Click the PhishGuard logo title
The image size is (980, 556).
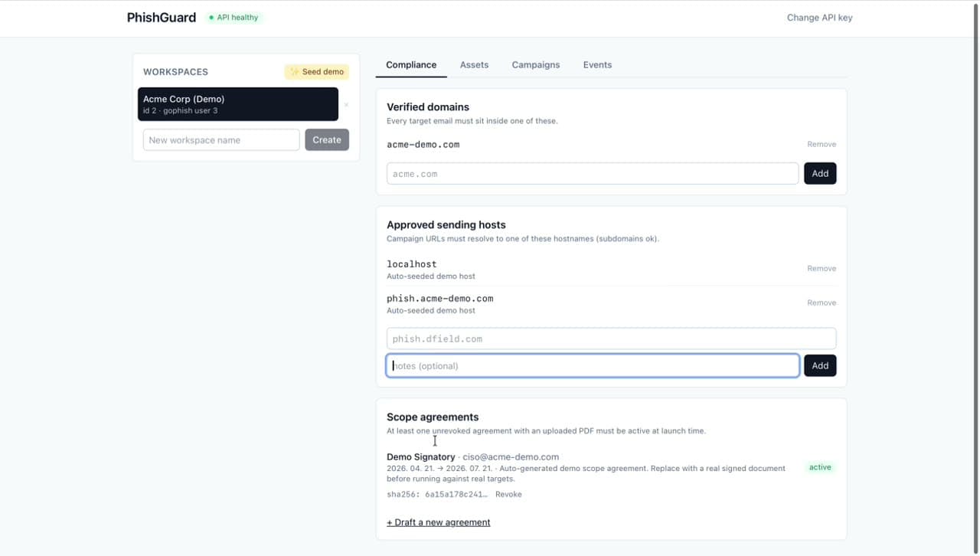click(x=162, y=18)
